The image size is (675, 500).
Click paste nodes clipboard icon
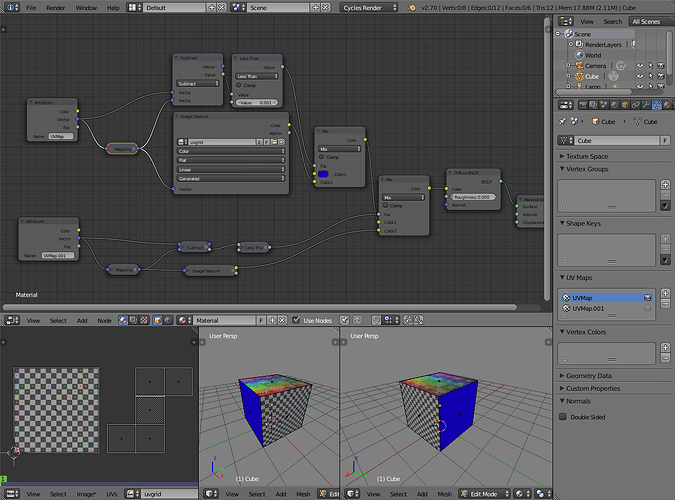(418, 320)
